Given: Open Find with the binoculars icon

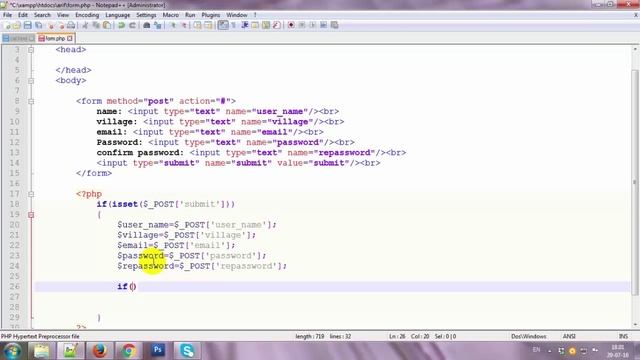Looking at the screenshot, I should (147, 25).
